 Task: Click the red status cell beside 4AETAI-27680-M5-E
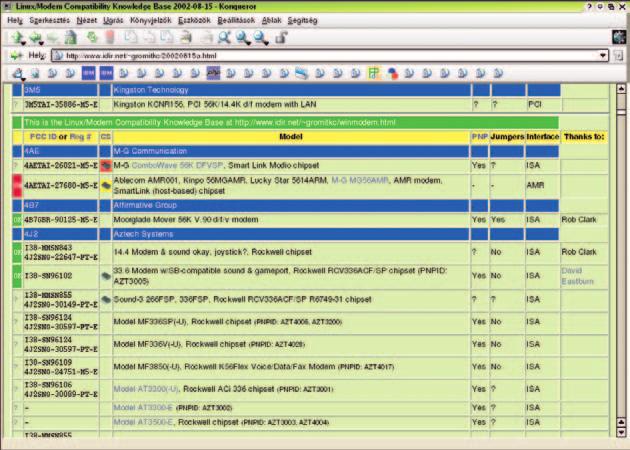(x=17, y=186)
